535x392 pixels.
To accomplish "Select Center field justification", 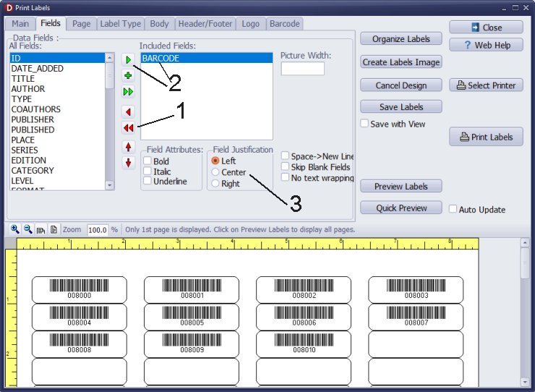I will [215, 173].
